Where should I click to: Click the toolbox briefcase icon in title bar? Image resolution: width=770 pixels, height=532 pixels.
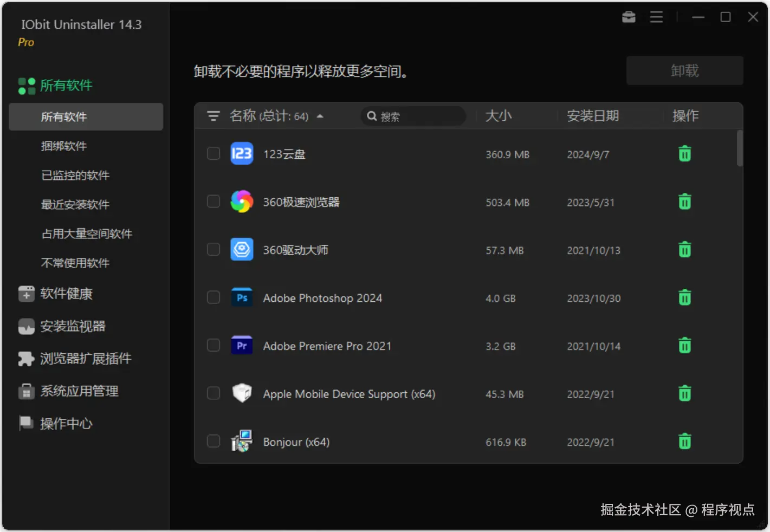[629, 17]
